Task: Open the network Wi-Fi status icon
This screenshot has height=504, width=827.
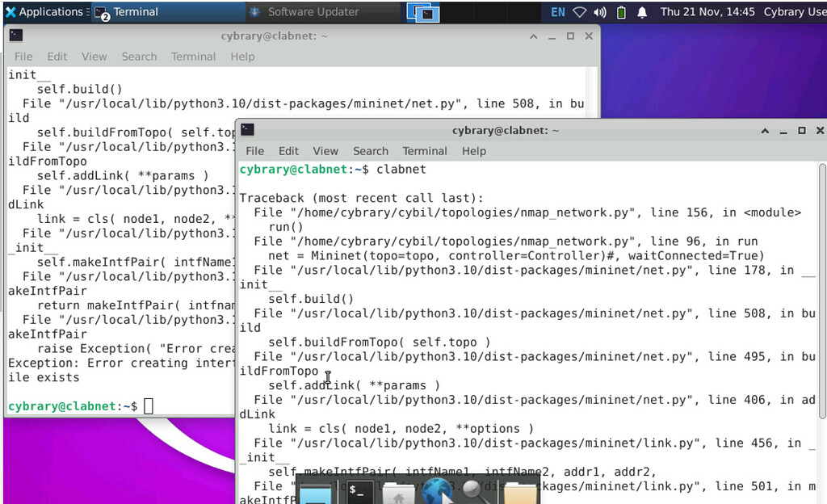Action: 580,12
